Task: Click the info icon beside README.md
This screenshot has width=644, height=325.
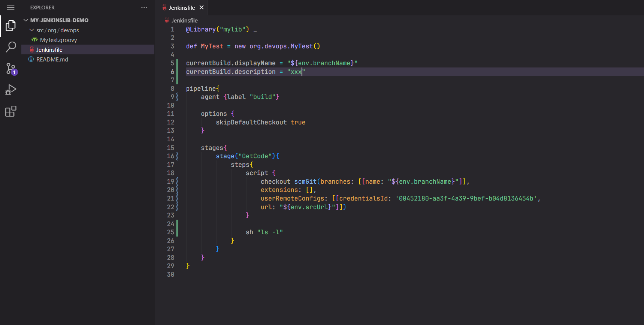Action: [x=31, y=59]
